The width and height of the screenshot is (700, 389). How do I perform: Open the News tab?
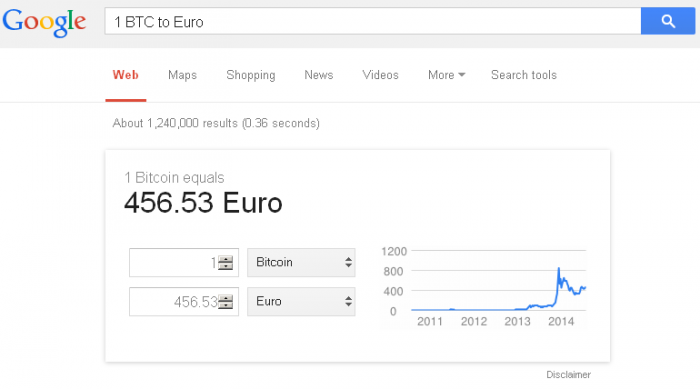319,75
